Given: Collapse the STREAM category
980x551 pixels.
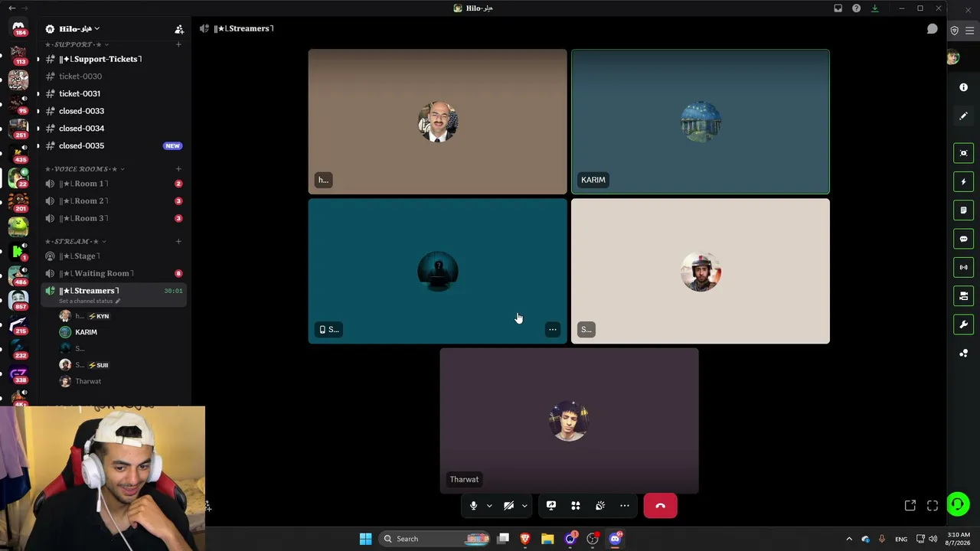Looking at the screenshot, I should click(75, 242).
